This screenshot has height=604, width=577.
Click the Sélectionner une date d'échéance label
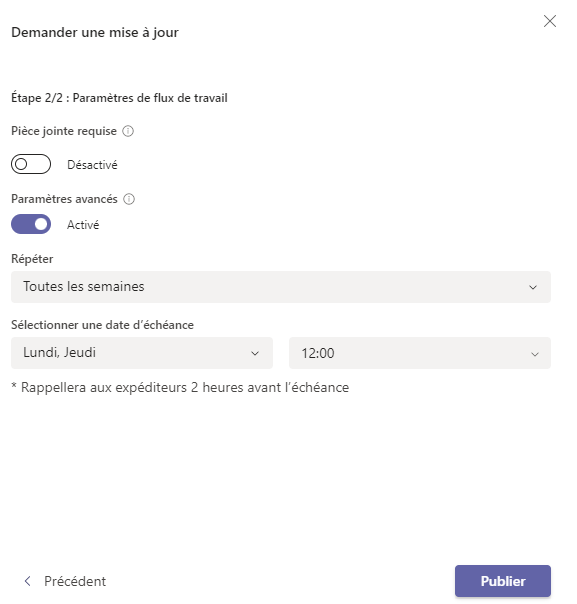[102, 325]
